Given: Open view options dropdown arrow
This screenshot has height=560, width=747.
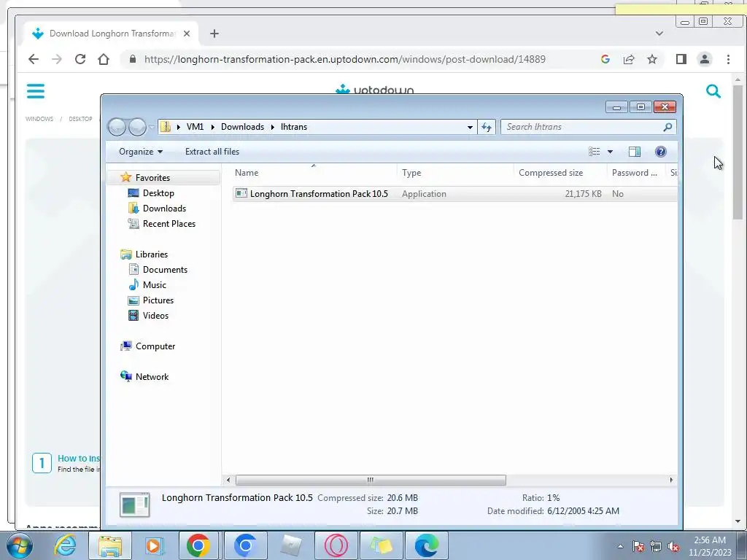Looking at the screenshot, I should 611,152.
